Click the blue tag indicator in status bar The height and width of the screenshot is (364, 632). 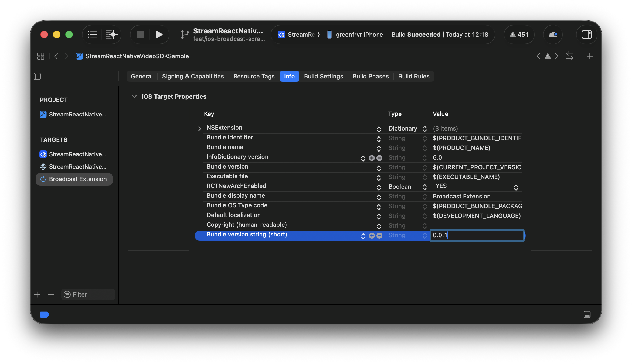coord(45,314)
